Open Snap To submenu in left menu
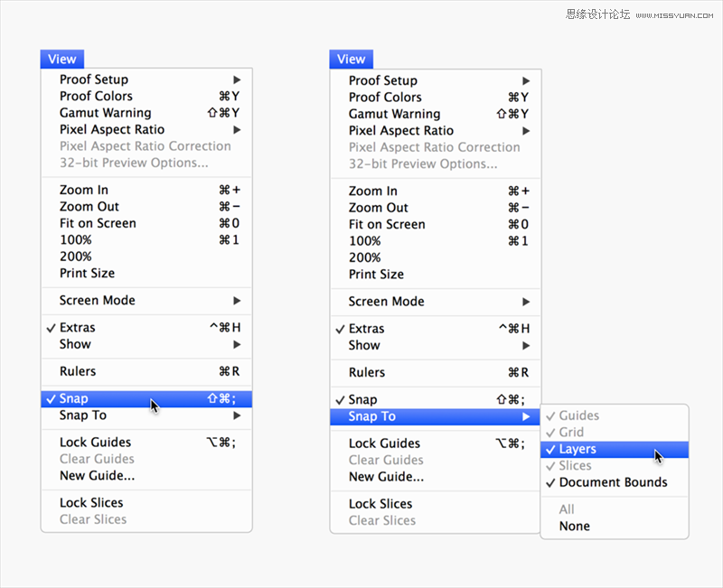 (146, 415)
